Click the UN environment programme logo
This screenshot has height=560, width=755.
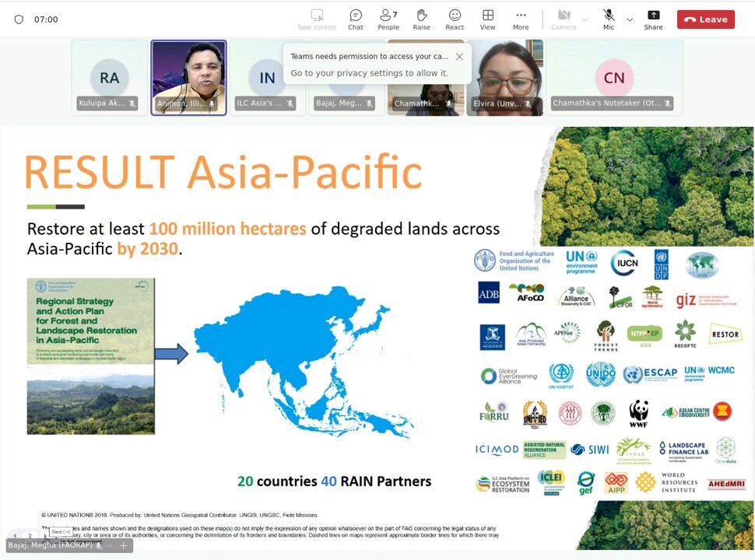click(x=581, y=262)
